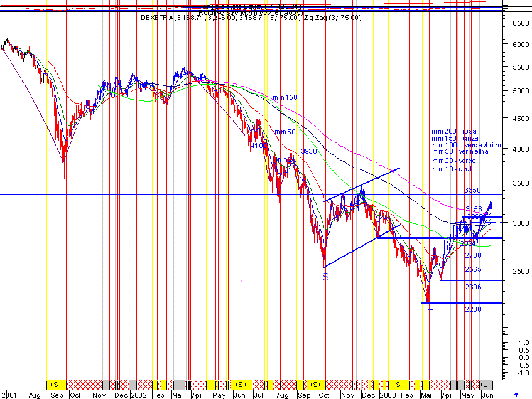This screenshot has width=532, height=399.
Task: Click the 6000 price axis value
Action: click(521, 45)
